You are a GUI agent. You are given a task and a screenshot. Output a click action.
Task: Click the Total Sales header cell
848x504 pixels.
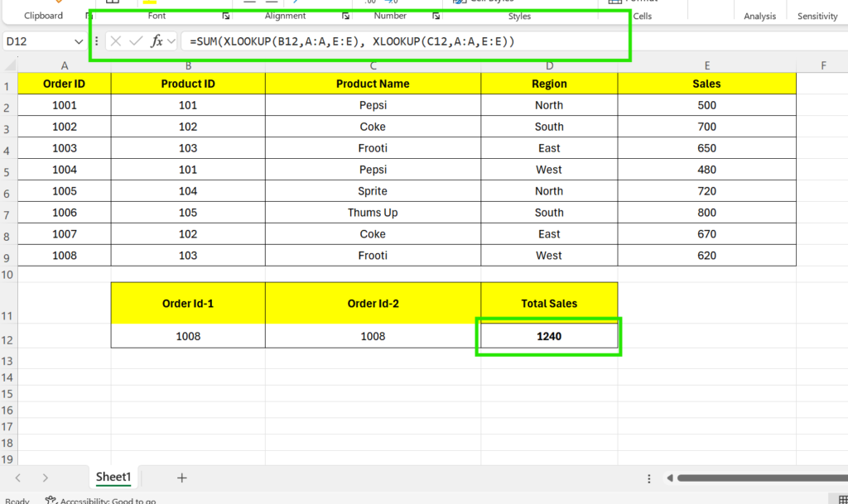[x=550, y=303]
